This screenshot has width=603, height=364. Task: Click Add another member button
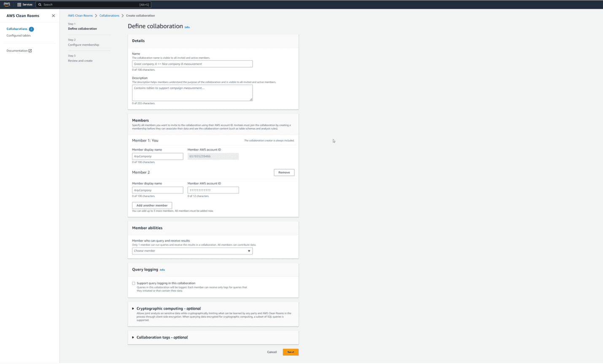click(152, 205)
